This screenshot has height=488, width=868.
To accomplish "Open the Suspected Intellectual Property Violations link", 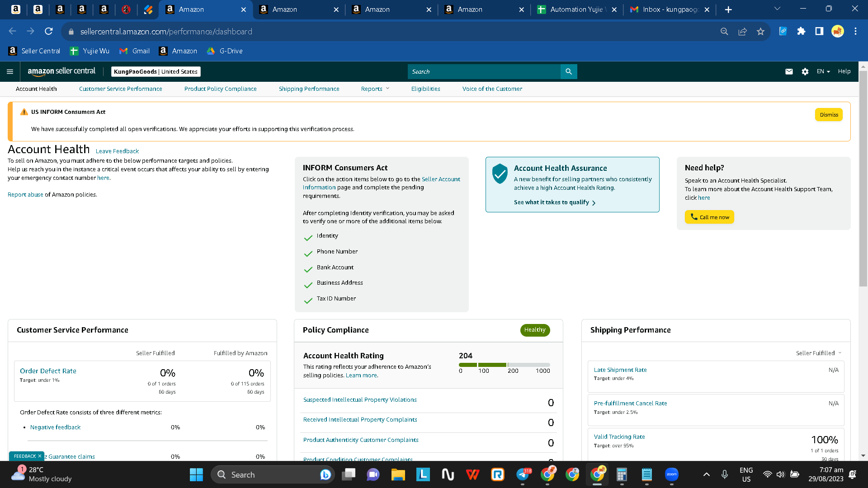I will [x=360, y=400].
